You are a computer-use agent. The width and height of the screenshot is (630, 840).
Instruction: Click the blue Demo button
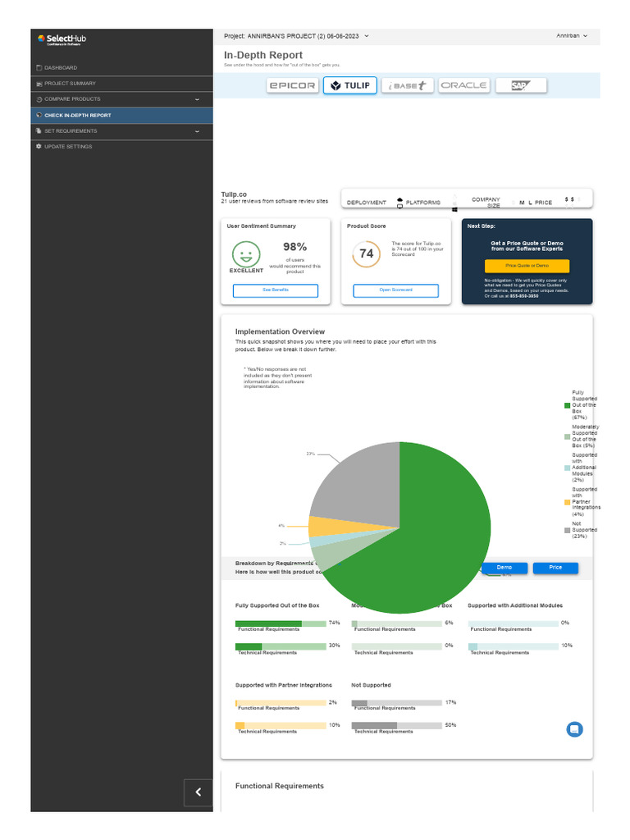(504, 568)
